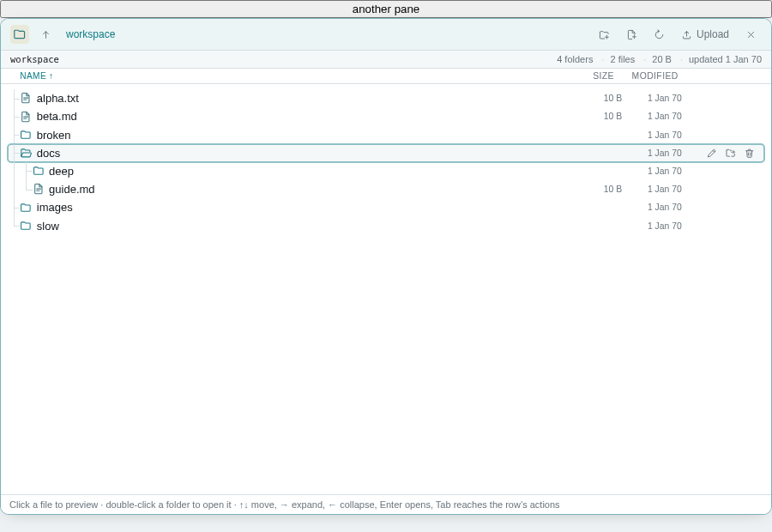
Task: Click the modified date of images folder
Action: [665, 208]
